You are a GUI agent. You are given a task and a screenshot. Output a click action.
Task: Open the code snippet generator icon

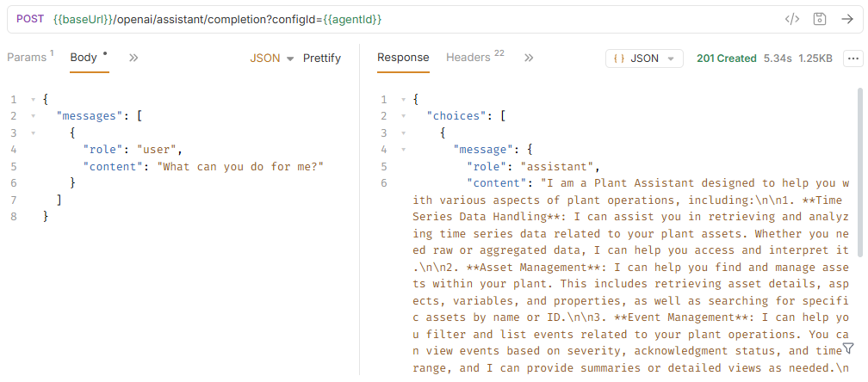click(x=792, y=19)
